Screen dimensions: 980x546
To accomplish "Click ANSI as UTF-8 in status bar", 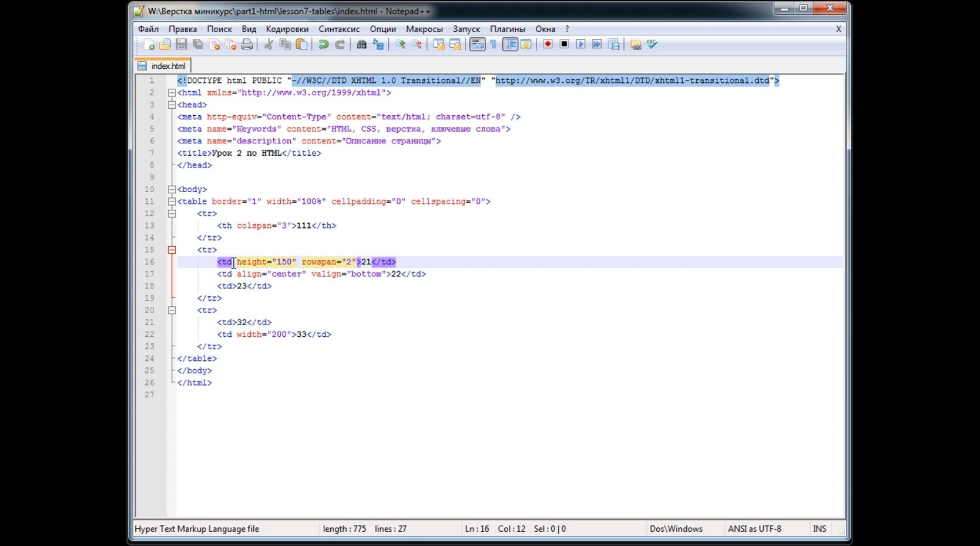I will coord(754,529).
